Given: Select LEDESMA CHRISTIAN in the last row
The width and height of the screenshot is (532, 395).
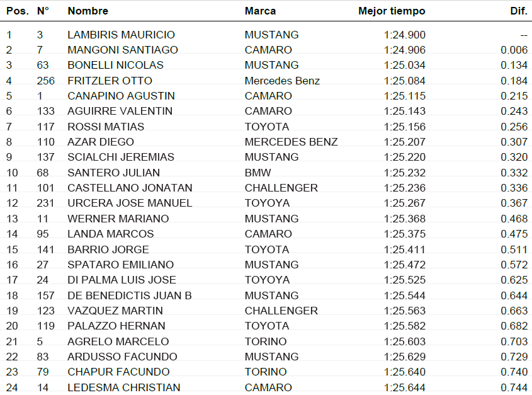Looking at the screenshot, I should [124, 387].
